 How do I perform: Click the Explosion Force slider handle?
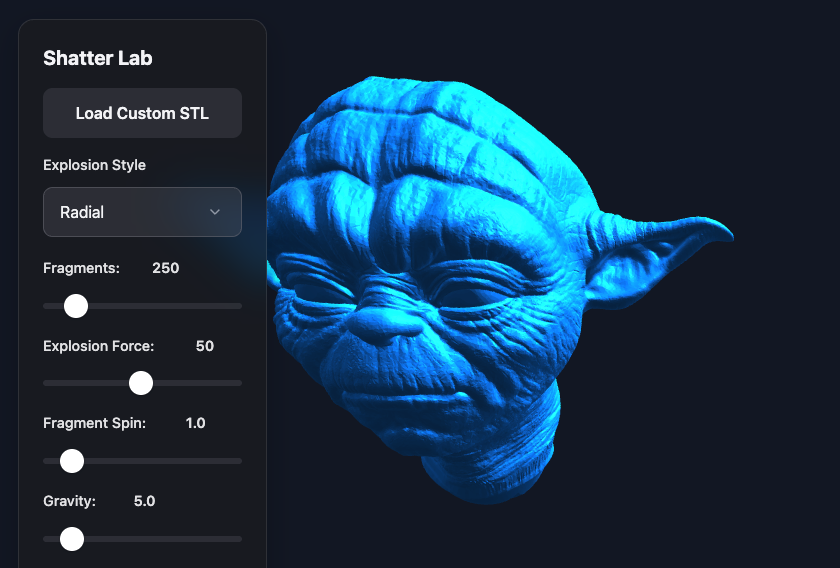(141, 383)
